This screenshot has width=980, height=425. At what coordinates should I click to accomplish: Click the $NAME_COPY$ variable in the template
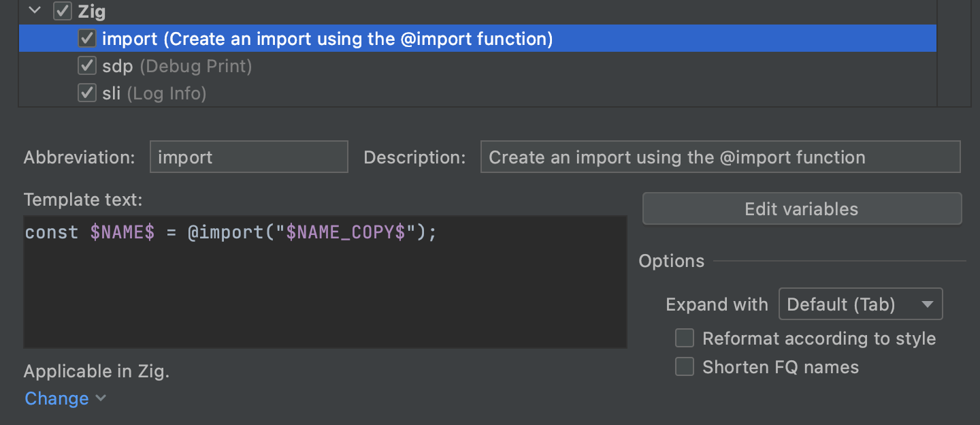tap(346, 233)
